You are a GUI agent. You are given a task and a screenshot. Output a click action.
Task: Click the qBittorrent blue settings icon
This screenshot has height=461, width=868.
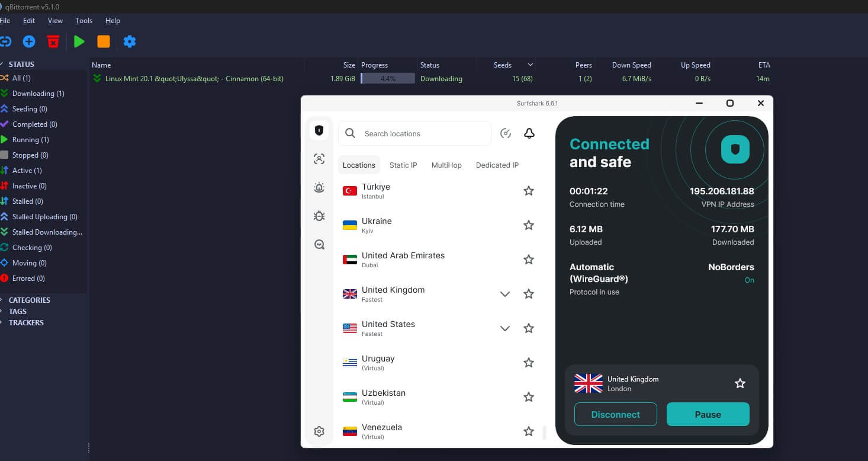[x=130, y=41]
